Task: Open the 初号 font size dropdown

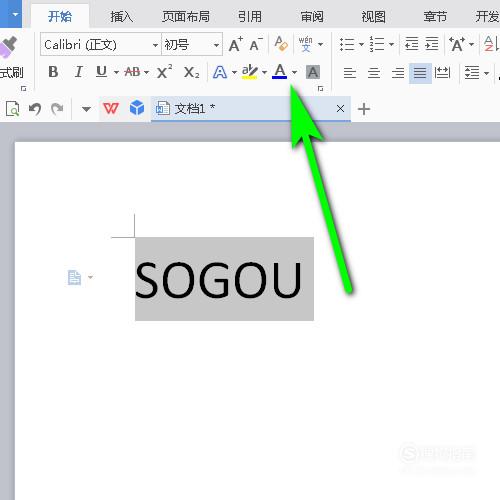Action: (x=216, y=44)
